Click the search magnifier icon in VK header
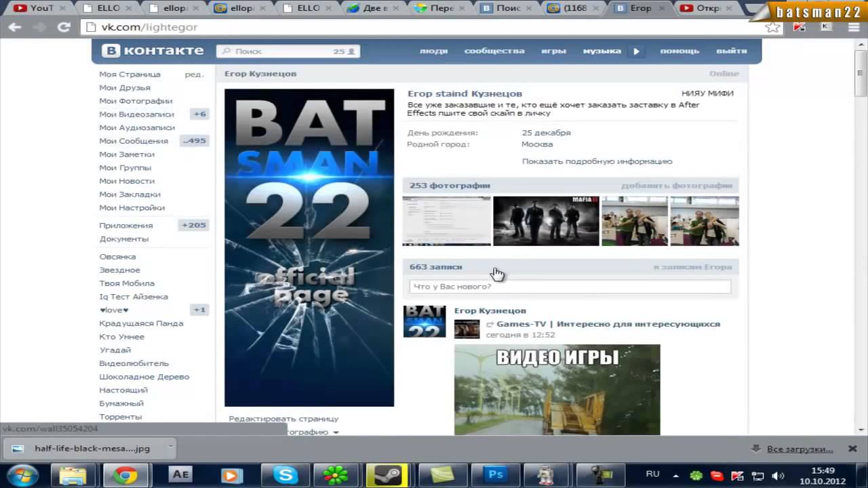Screen dimensions: 868x488 pos(225,52)
